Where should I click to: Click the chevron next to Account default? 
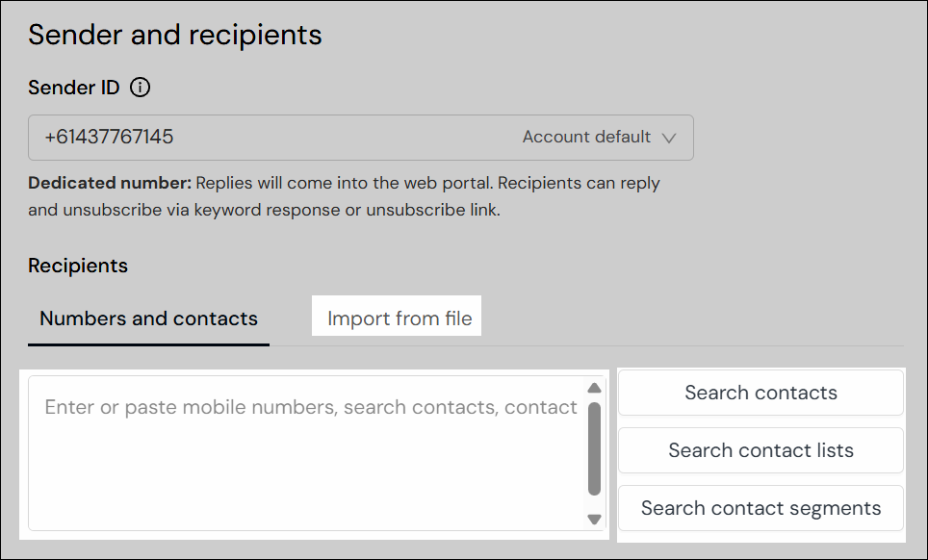point(671,138)
